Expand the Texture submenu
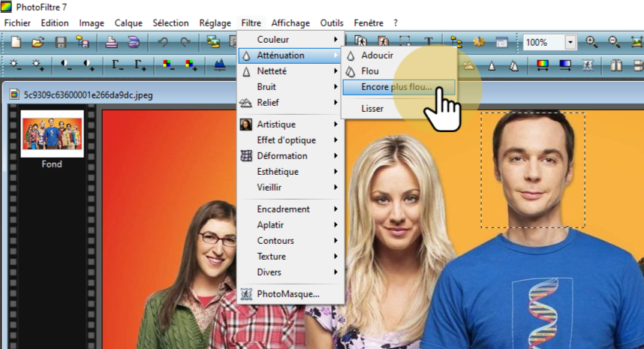The width and height of the screenshot is (644, 349). click(290, 256)
